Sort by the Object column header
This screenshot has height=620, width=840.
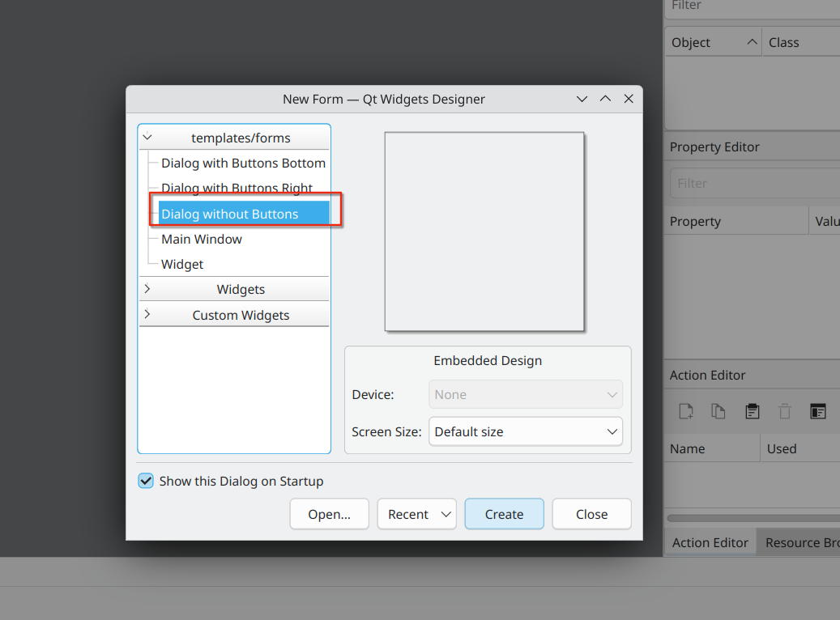713,42
